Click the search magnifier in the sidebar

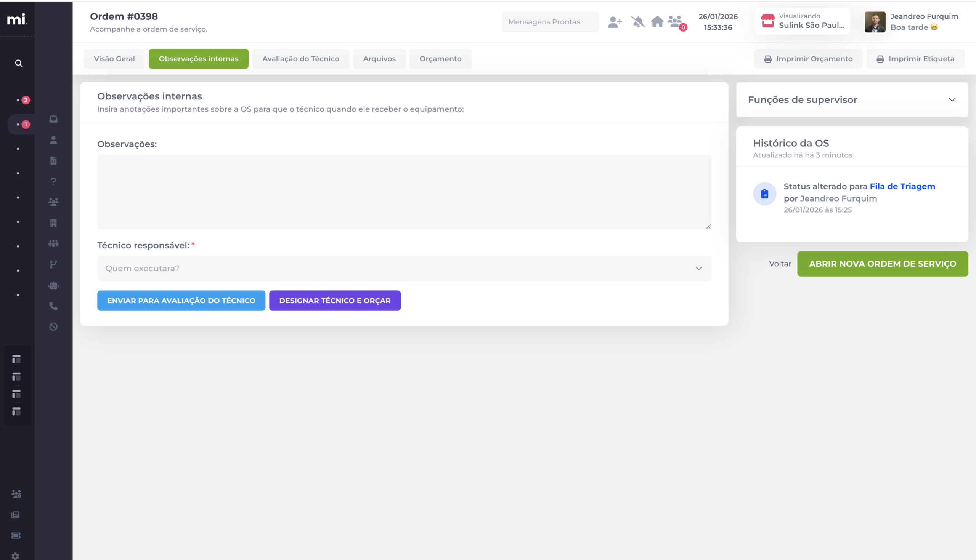coord(18,63)
